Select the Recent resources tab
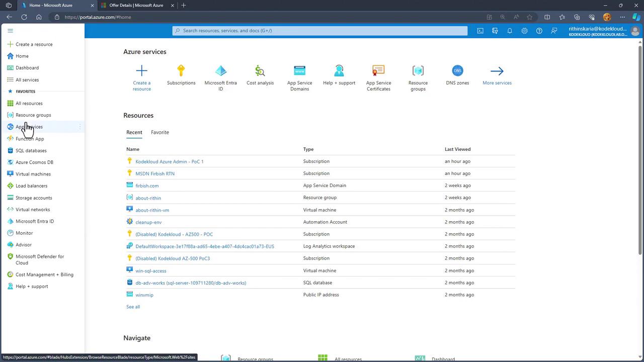The height and width of the screenshot is (362, 644). click(x=134, y=132)
